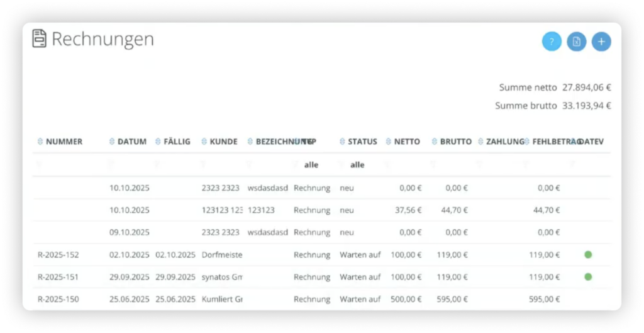
Task: Click the sort arrows next to KUNDE
Action: (204, 142)
